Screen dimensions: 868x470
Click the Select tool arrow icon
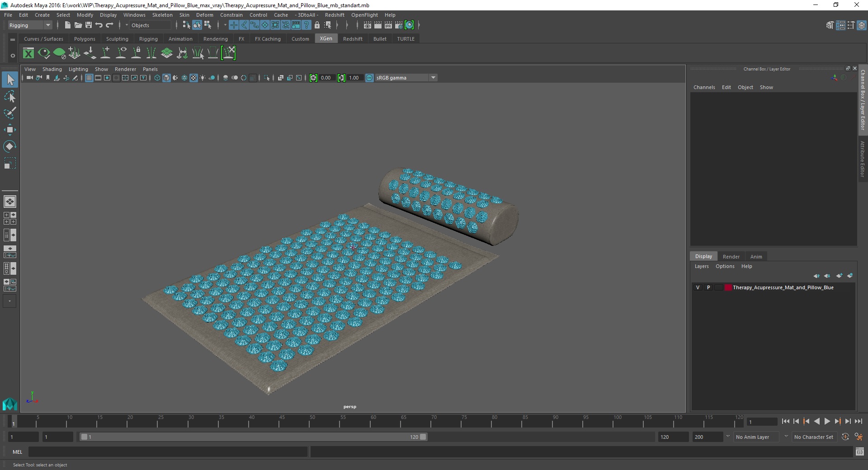pyautogui.click(x=9, y=80)
